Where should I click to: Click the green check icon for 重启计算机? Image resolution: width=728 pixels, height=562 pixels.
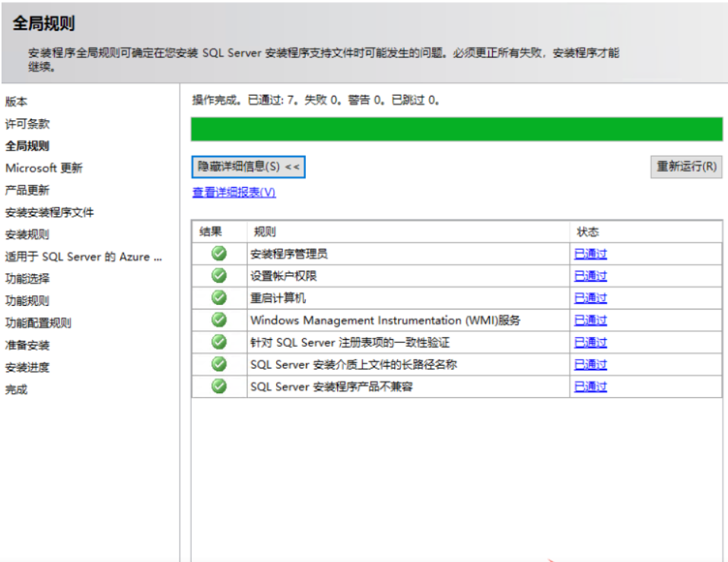[x=219, y=297]
